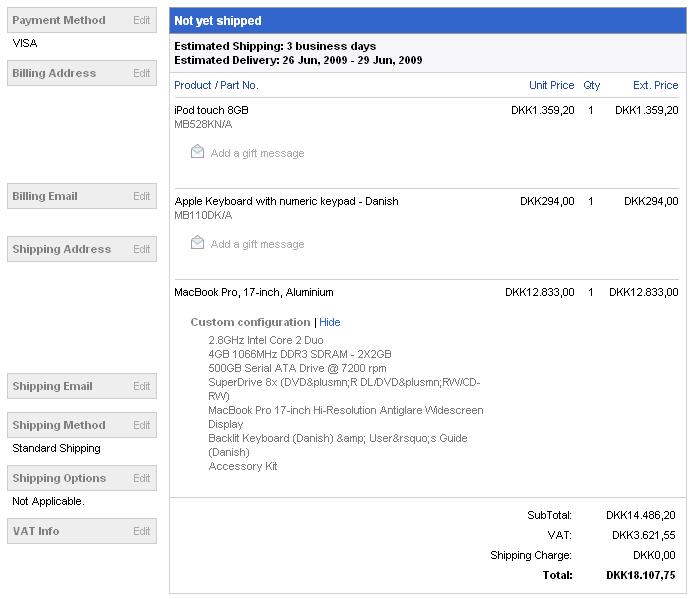
Task: Click the Shipping Charge amount DKK0,00
Action: (654, 555)
